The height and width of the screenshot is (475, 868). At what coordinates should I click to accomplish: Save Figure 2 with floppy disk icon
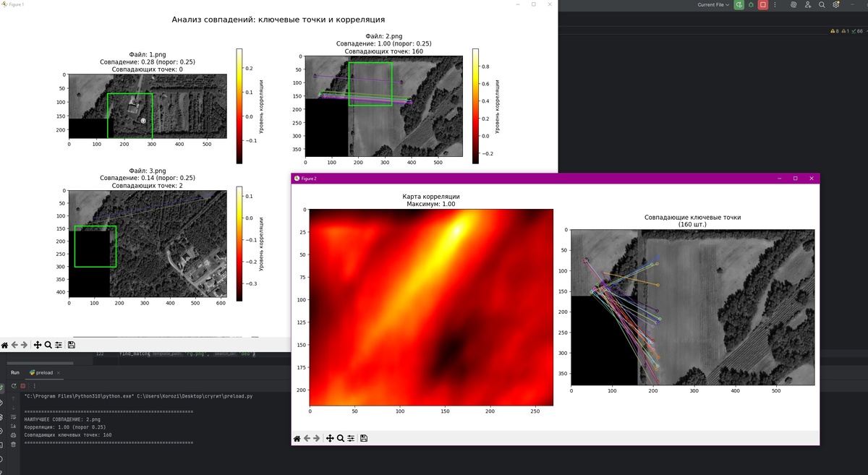(363, 438)
